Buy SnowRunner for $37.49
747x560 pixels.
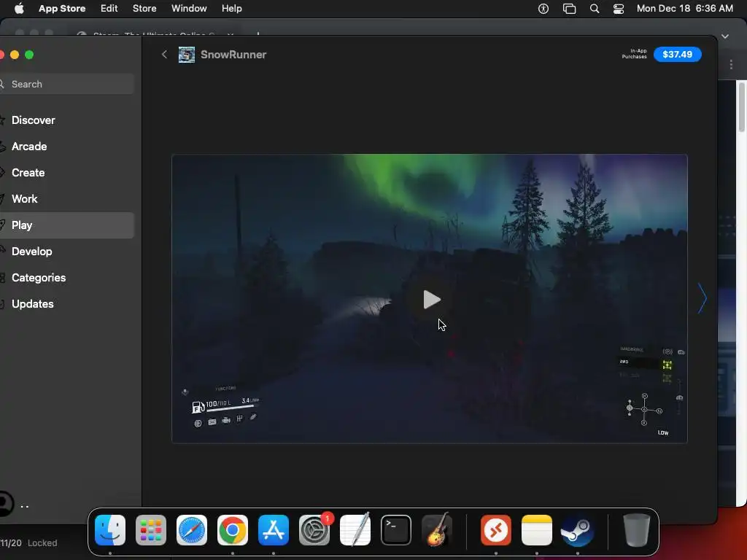(x=677, y=54)
